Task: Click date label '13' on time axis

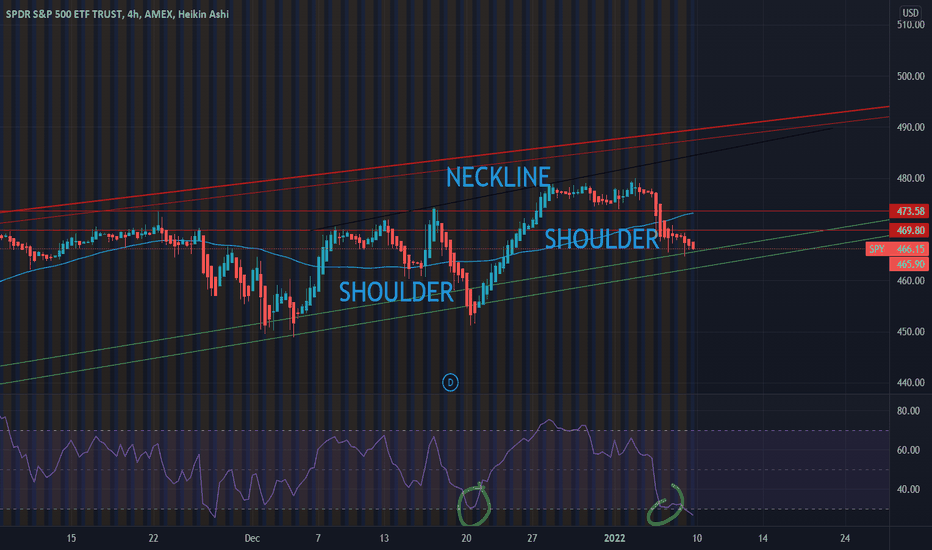Action: pyautogui.click(x=384, y=538)
